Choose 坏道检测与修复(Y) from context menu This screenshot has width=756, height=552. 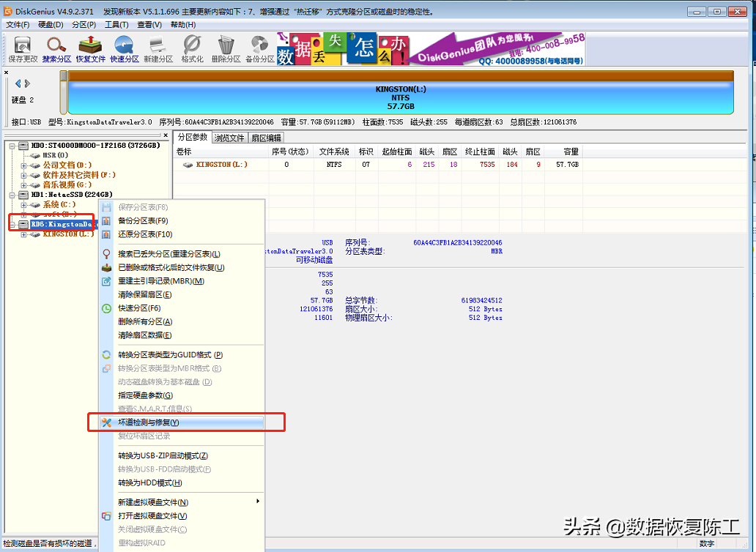182,422
